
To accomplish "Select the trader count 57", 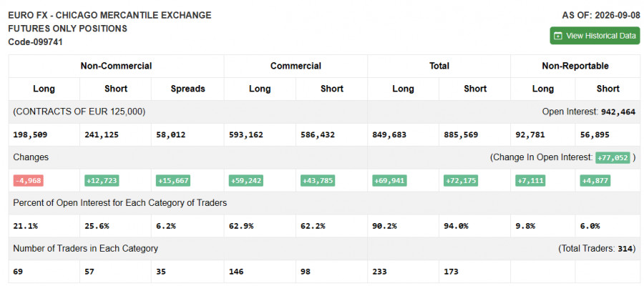I will click(x=89, y=272).
